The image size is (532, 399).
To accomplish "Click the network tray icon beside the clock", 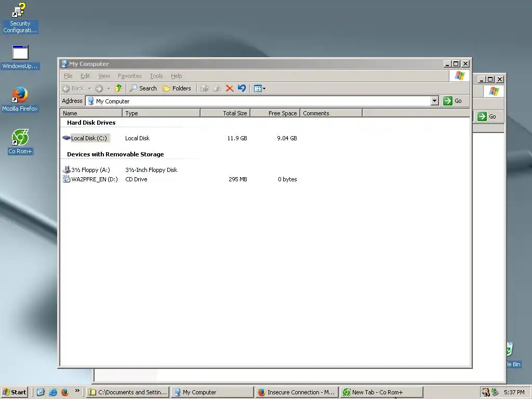I will tap(495, 392).
